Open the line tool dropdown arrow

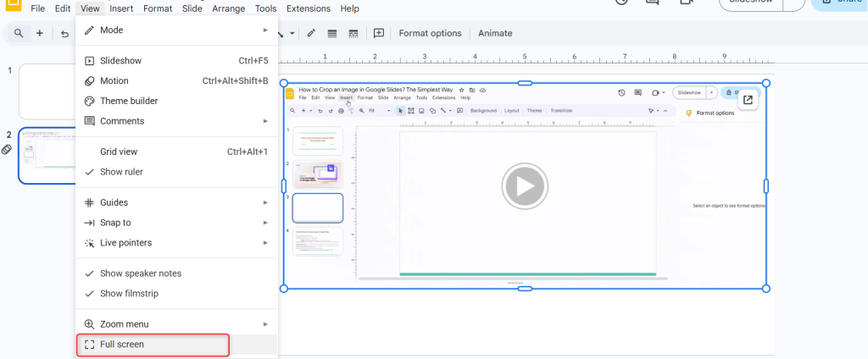(292, 34)
